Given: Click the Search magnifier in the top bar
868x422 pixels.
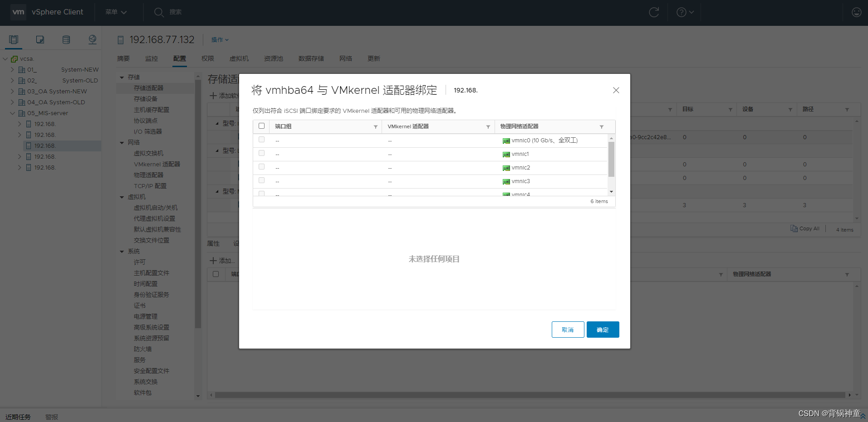Looking at the screenshot, I should tap(158, 12).
